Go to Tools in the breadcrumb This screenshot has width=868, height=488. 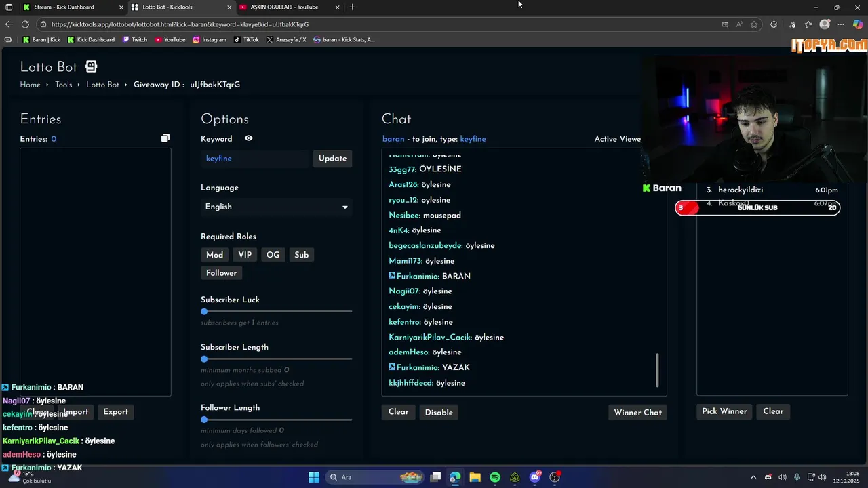(64, 85)
